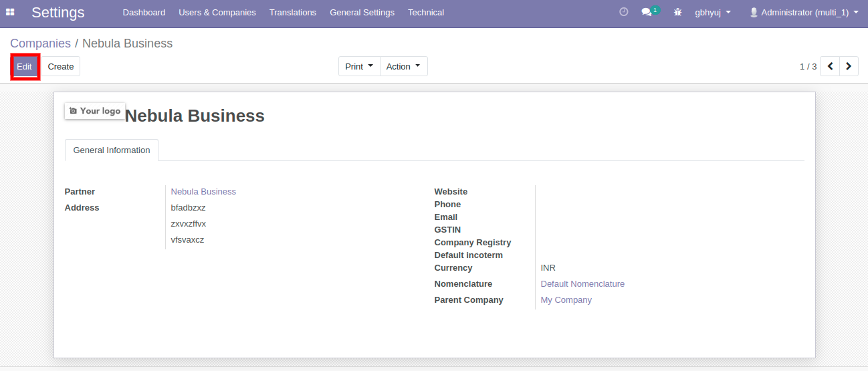Image resolution: width=868 pixels, height=371 pixels.
Task: Open the Translations menu
Action: (293, 12)
